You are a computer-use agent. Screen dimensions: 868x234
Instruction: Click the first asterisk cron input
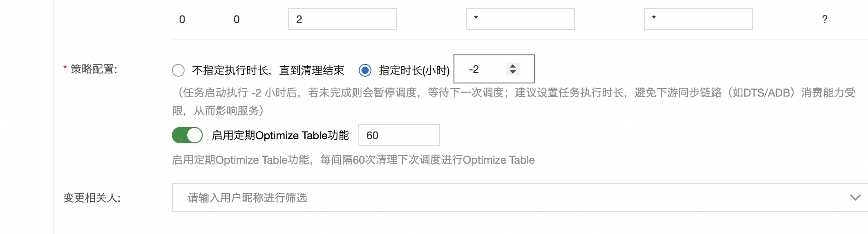click(x=521, y=19)
